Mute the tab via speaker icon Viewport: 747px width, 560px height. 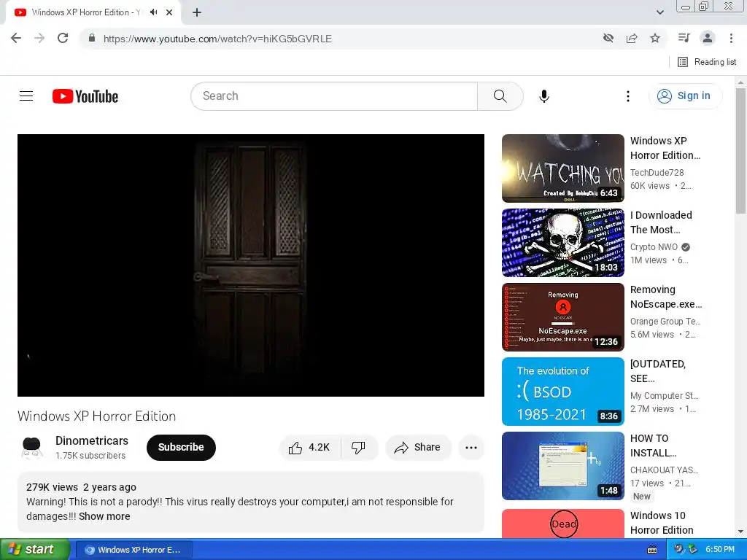(153, 12)
